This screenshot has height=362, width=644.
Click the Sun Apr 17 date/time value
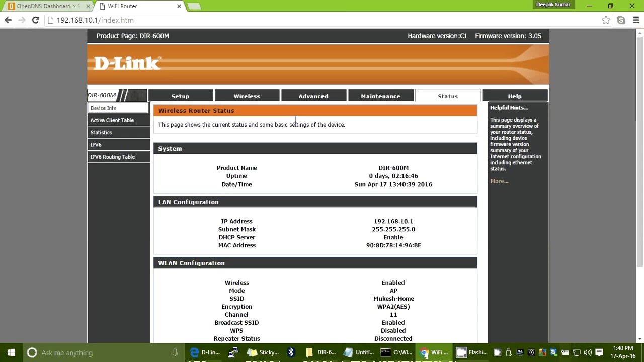393,184
